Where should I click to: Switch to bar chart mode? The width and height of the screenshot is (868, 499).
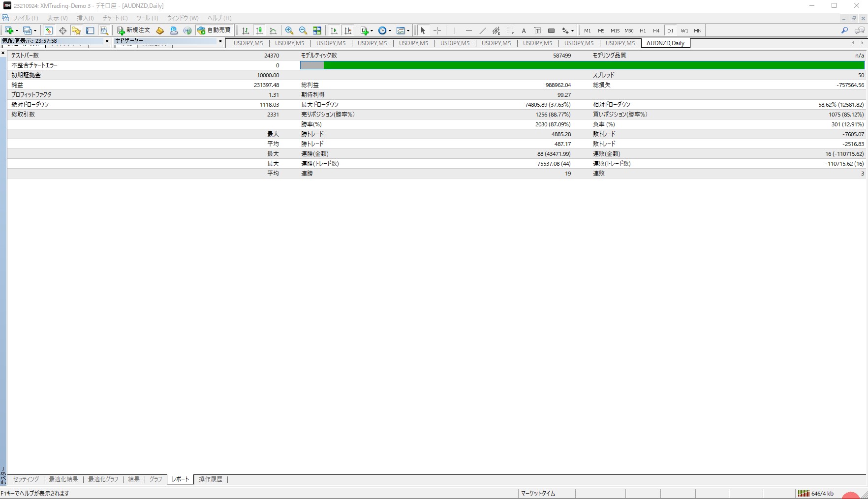(x=246, y=30)
